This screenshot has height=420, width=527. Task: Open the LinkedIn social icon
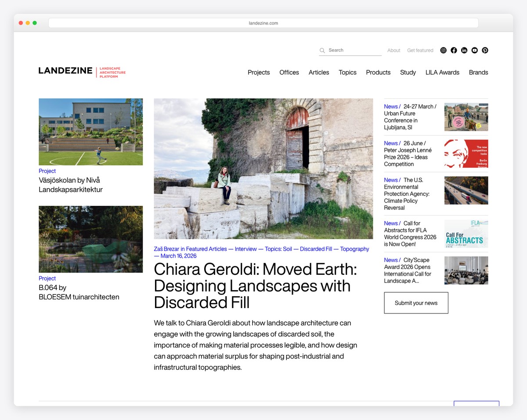coord(464,50)
